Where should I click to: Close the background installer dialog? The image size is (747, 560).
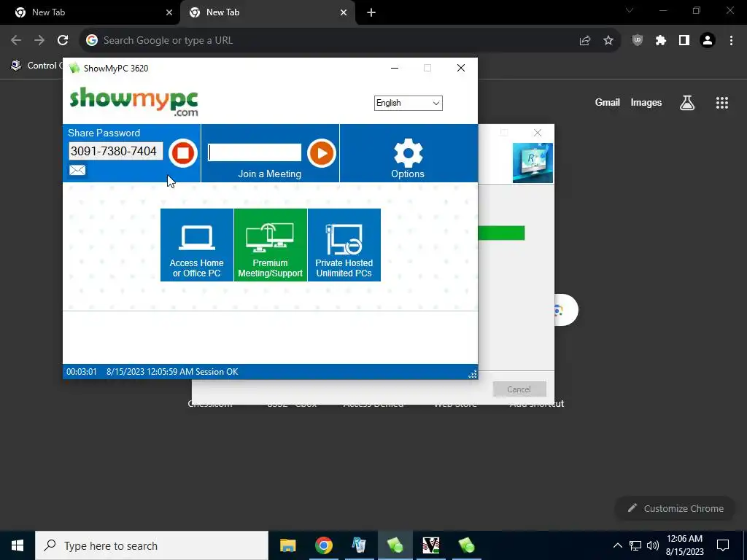tap(538, 133)
